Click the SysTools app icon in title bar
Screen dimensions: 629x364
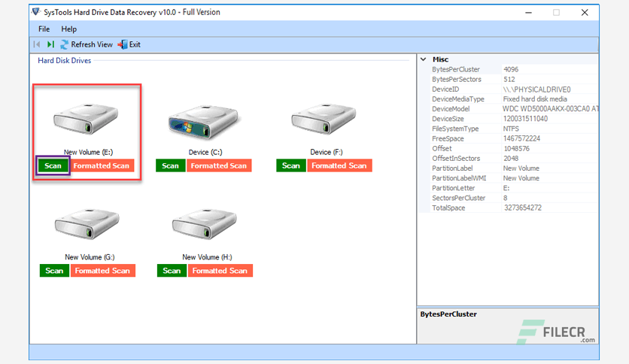click(x=36, y=12)
